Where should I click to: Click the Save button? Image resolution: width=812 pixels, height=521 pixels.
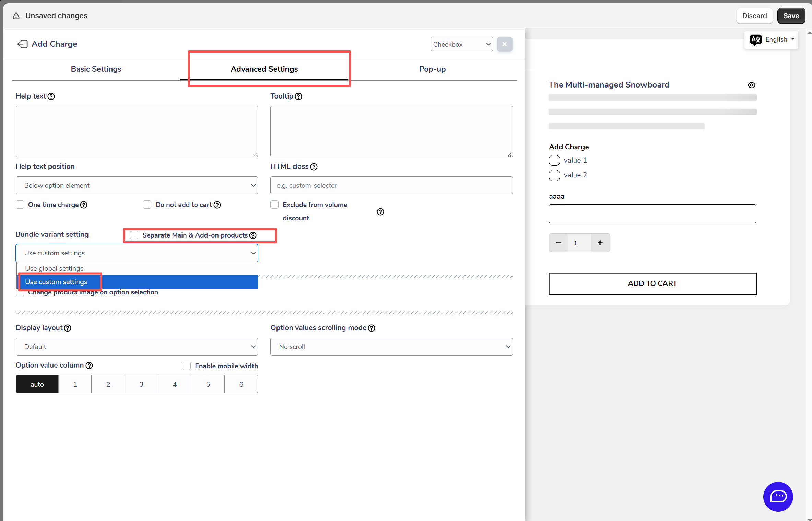[791, 16]
